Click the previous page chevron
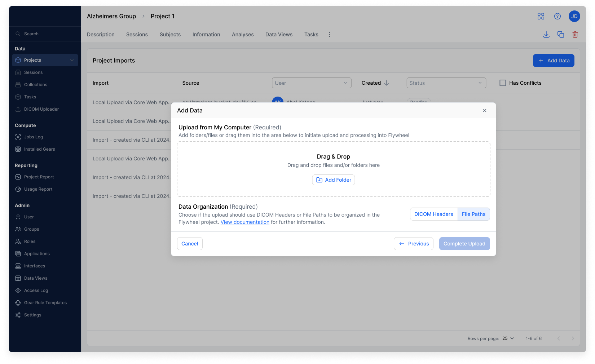595x364 pixels. [559, 338]
